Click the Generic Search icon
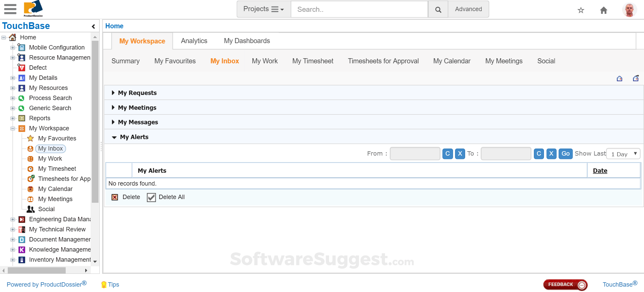The image size is (644, 292). (x=22, y=108)
